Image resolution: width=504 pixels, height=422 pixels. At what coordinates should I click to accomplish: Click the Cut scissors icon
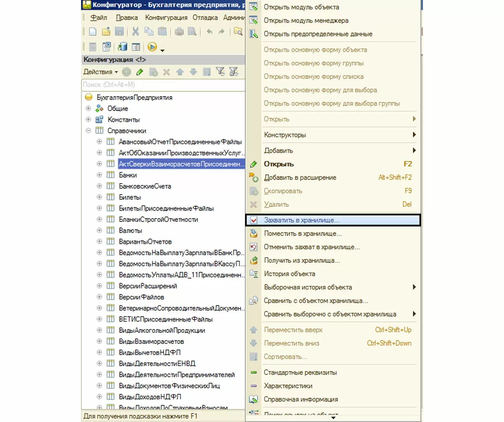pos(136,32)
